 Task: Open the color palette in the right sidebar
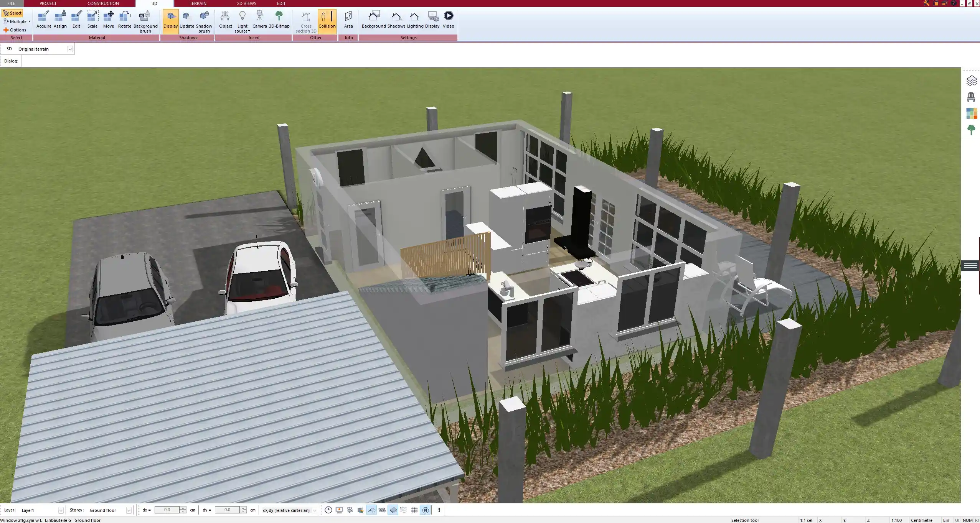tap(971, 113)
